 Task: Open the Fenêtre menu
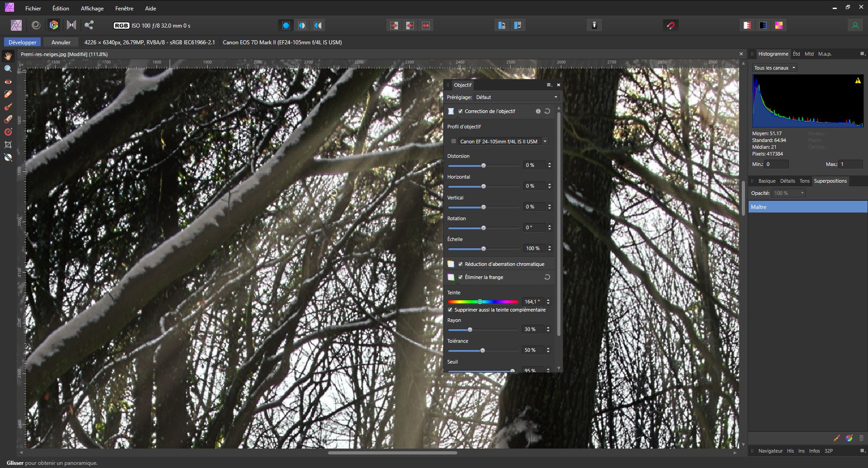[x=124, y=8]
